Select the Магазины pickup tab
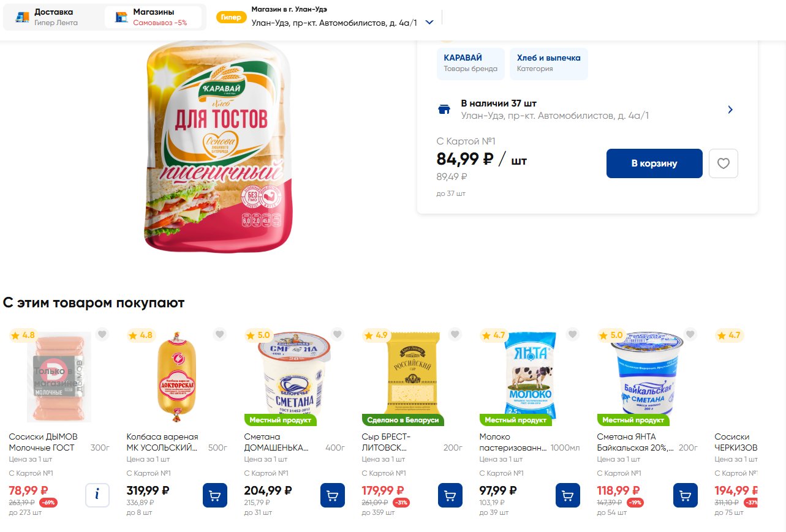This screenshot has width=786, height=532. [153, 17]
